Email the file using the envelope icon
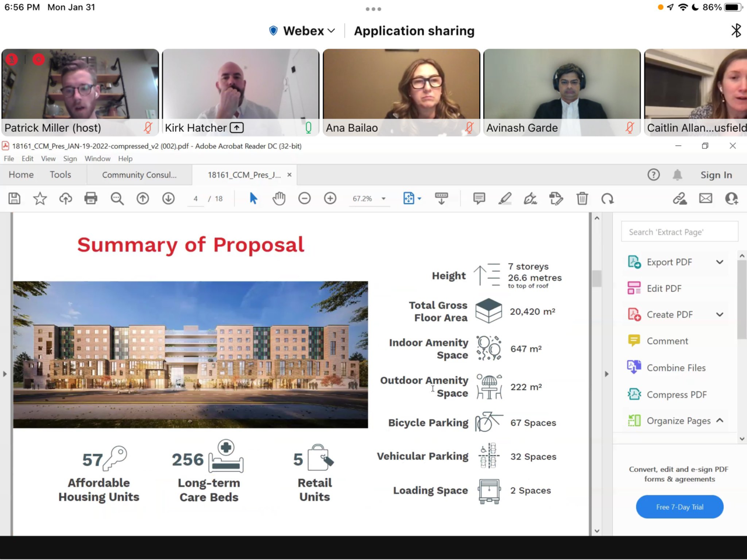The image size is (747, 560). tap(706, 198)
